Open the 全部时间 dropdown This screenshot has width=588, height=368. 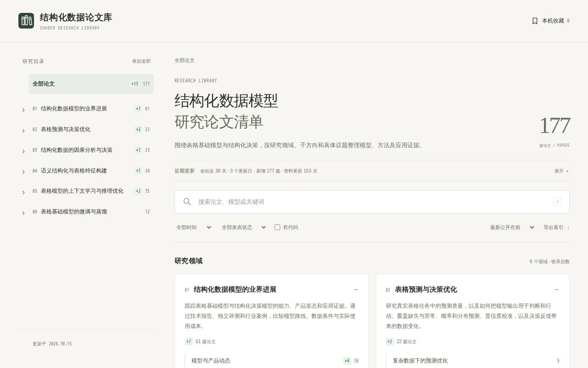(194, 227)
